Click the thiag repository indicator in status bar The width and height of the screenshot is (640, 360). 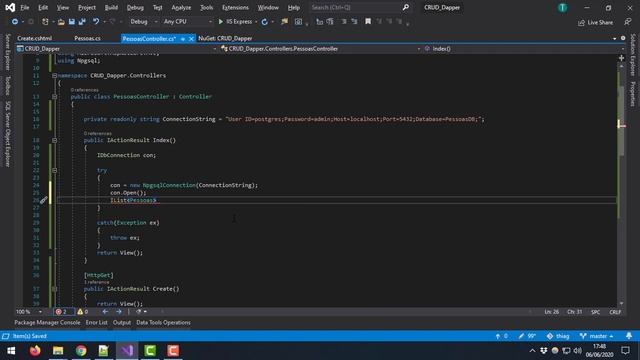pos(558,336)
